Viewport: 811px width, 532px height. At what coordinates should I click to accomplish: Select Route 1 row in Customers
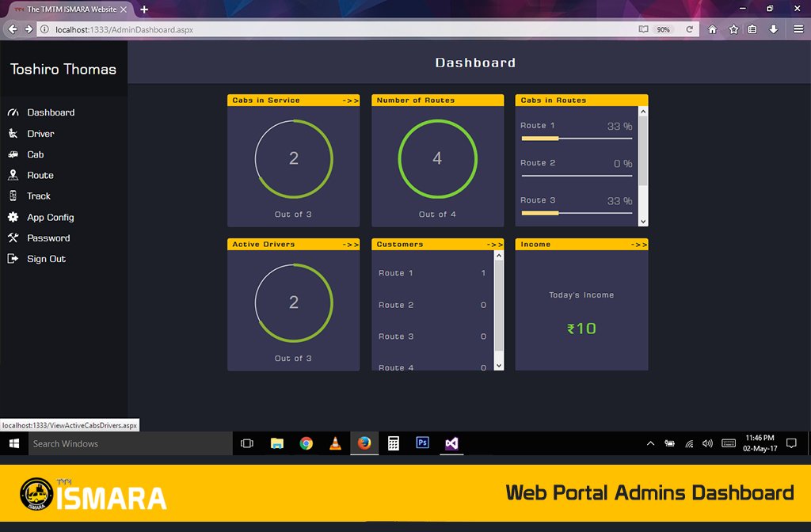click(432, 273)
